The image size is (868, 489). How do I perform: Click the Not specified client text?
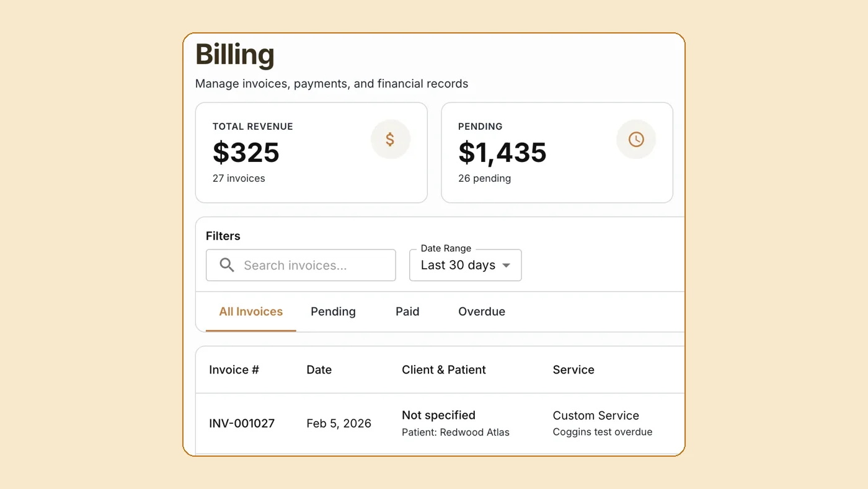tap(438, 415)
